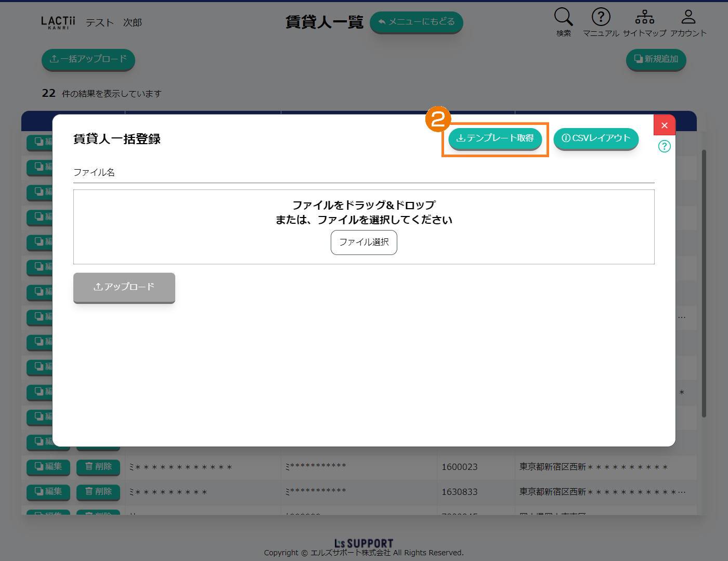Click 削除 for the 1630833 row
Screen dimensions: 728x561
pyautogui.click(x=98, y=492)
